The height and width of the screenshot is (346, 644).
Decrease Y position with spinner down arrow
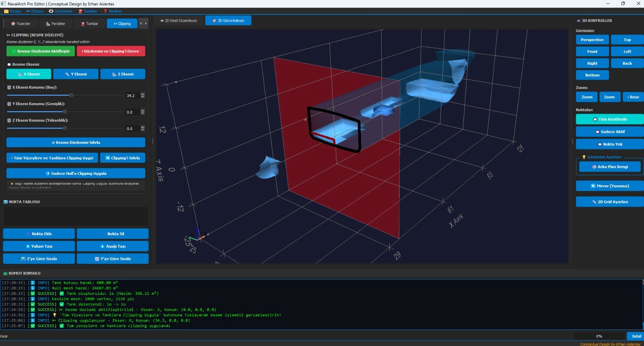click(x=142, y=114)
